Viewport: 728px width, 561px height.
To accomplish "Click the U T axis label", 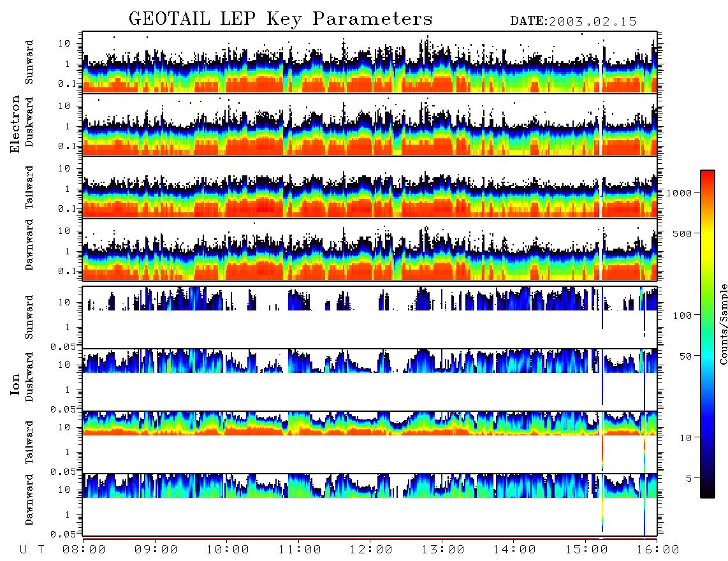I will coord(32,550).
